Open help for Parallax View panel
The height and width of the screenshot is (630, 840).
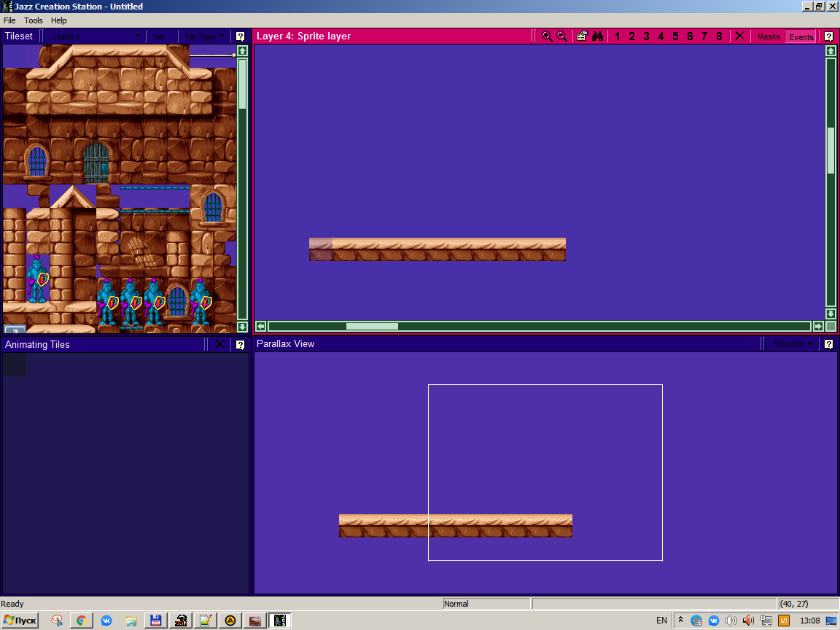[829, 344]
